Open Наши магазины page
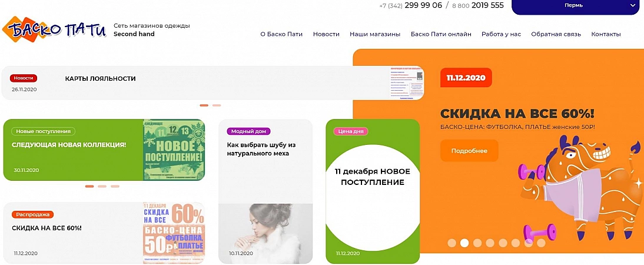Viewport: 644px width, 265px height. tap(375, 34)
